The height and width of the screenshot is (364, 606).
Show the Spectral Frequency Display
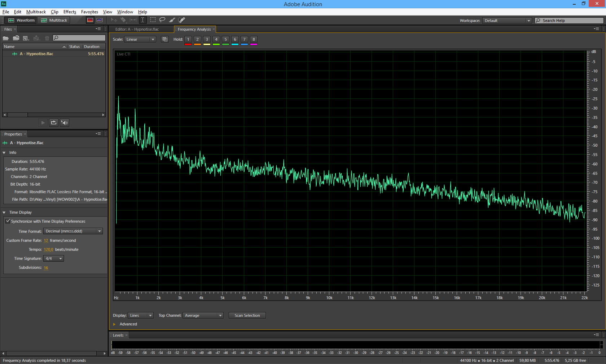(x=90, y=20)
